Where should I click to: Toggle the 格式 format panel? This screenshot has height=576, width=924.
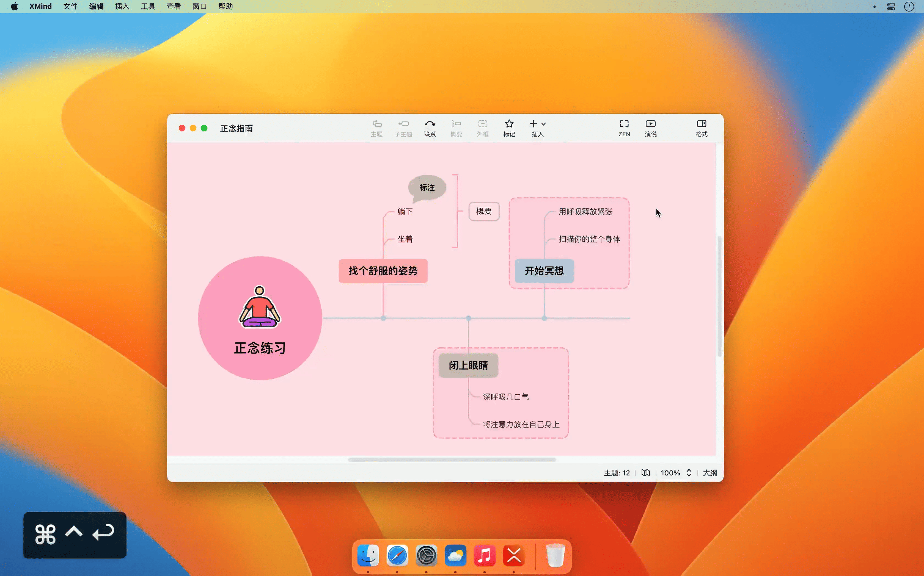pyautogui.click(x=701, y=128)
